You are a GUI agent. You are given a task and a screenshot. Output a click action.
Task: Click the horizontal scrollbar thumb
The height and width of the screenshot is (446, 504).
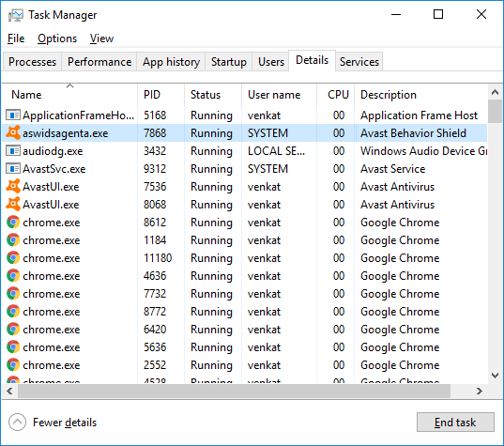(234, 391)
